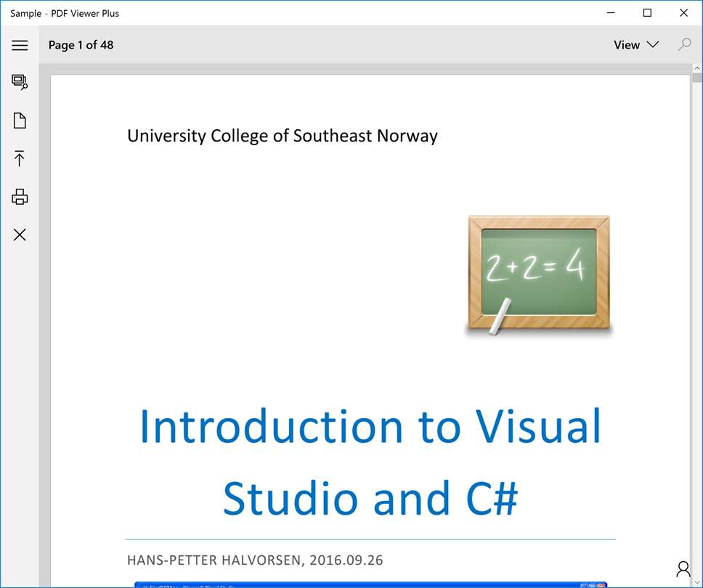
Task: Click the chalkboard image on the page
Action: (x=538, y=276)
